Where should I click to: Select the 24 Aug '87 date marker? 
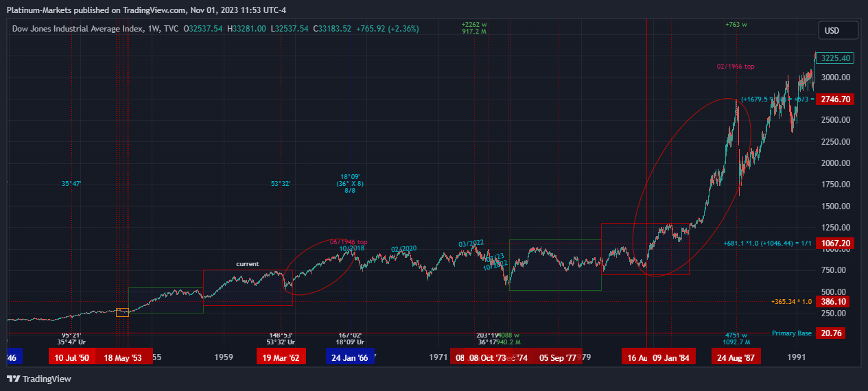click(x=736, y=357)
